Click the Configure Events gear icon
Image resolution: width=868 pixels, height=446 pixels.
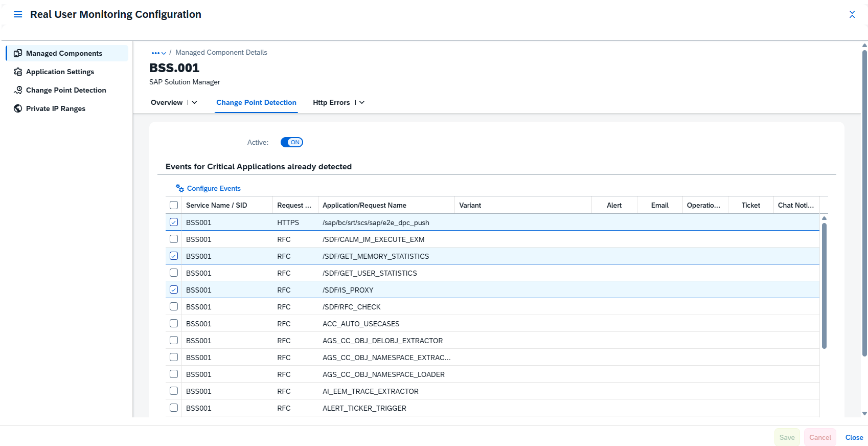180,188
